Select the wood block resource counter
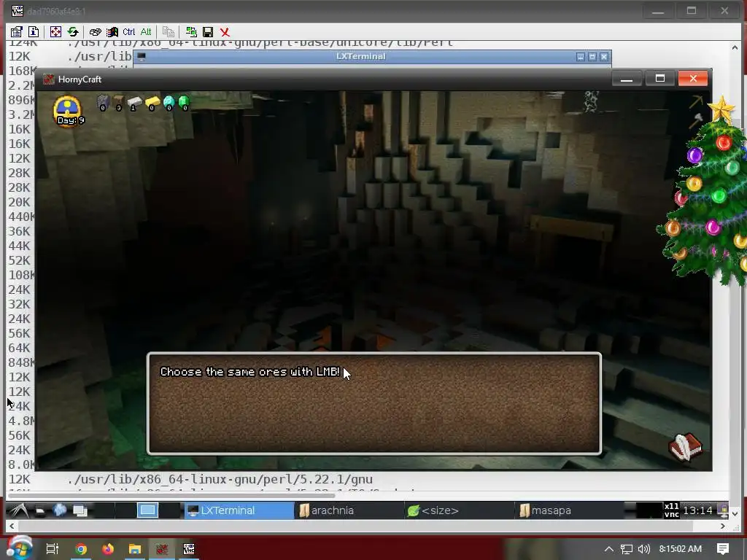The width and height of the screenshot is (747, 560). click(x=119, y=102)
